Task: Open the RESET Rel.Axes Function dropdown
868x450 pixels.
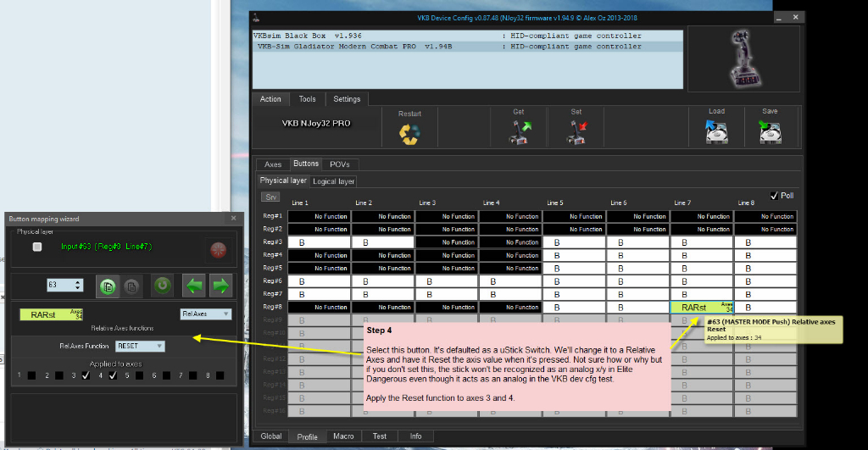Action: [x=140, y=346]
